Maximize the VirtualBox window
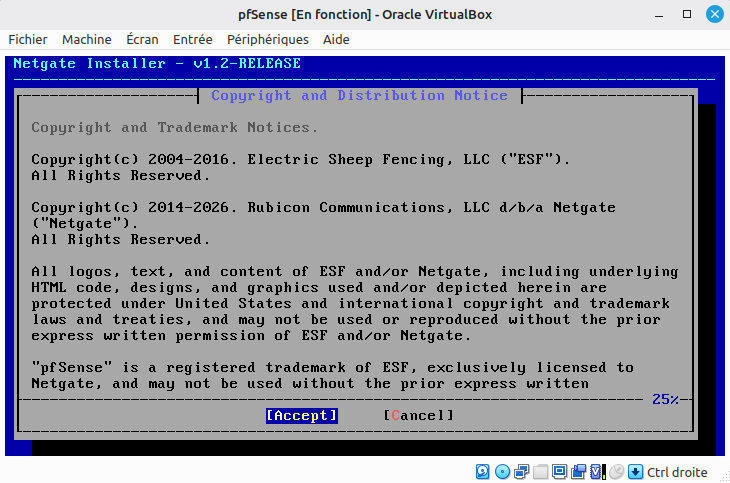Image resolution: width=730 pixels, height=483 pixels. click(x=687, y=14)
